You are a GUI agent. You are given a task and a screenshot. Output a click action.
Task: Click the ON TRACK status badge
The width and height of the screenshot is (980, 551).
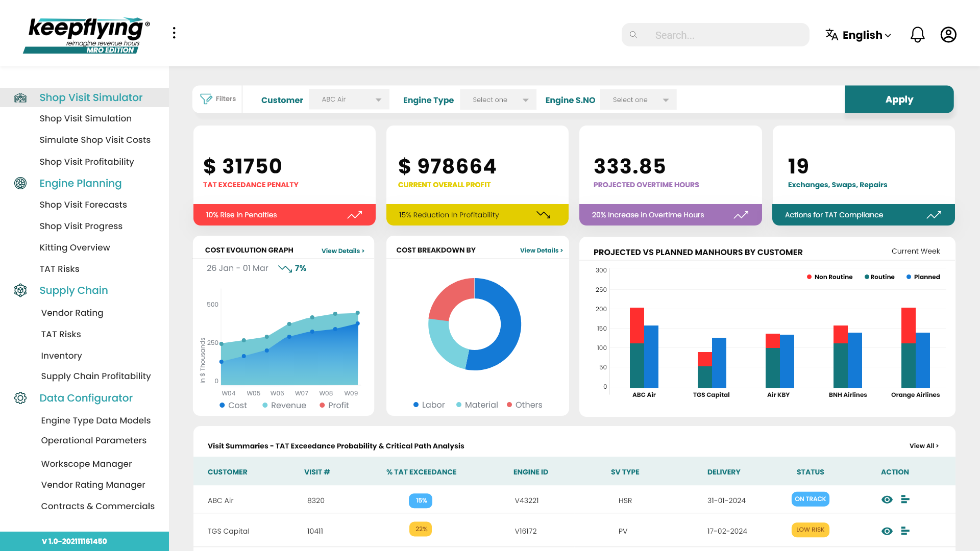pyautogui.click(x=810, y=499)
